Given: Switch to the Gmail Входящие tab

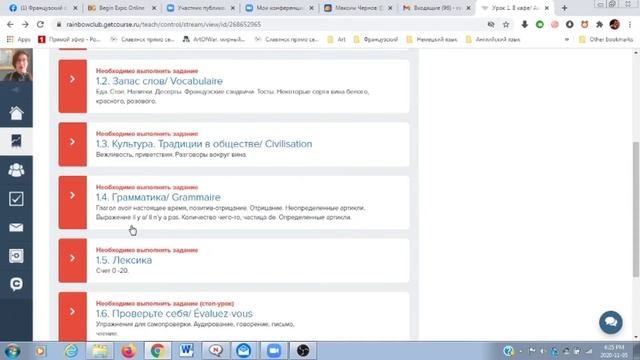Looking at the screenshot, I should (x=436, y=8).
